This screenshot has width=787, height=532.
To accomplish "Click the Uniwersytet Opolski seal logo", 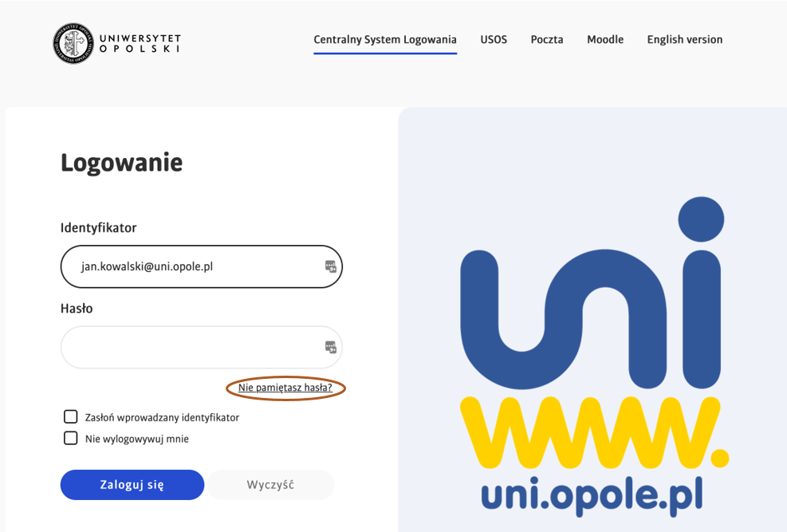I will 73,43.
